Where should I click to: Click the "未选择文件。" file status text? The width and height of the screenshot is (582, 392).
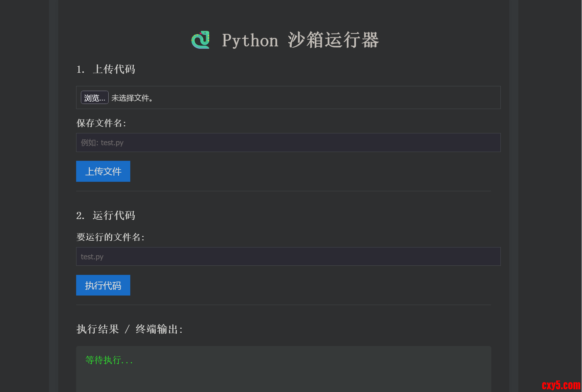132,98
